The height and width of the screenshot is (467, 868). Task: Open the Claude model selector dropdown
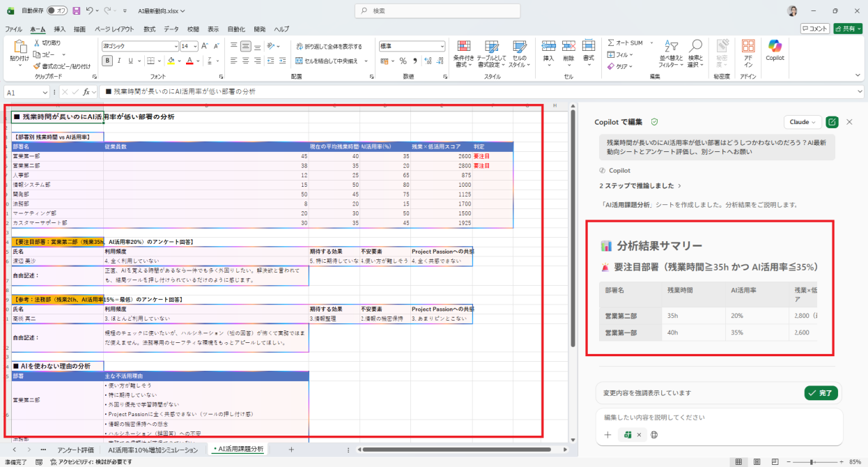pos(803,122)
